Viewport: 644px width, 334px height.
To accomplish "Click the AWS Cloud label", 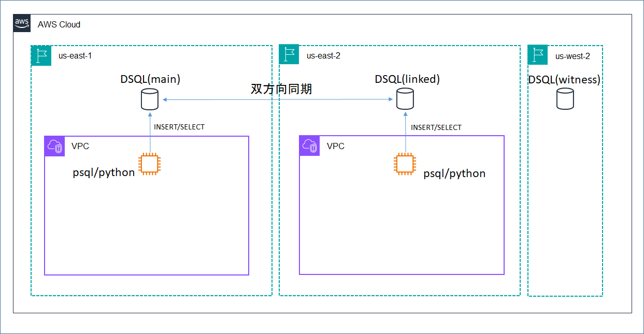I will (x=59, y=24).
